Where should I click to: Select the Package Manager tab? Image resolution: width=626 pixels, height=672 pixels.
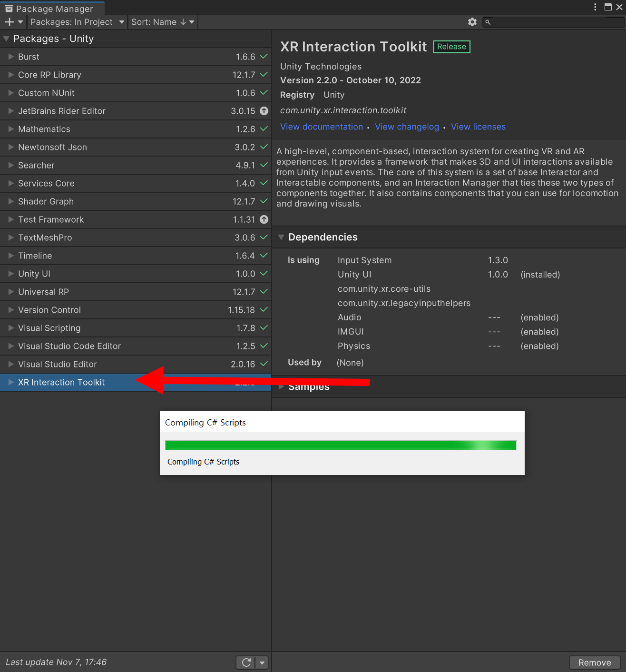click(x=52, y=8)
